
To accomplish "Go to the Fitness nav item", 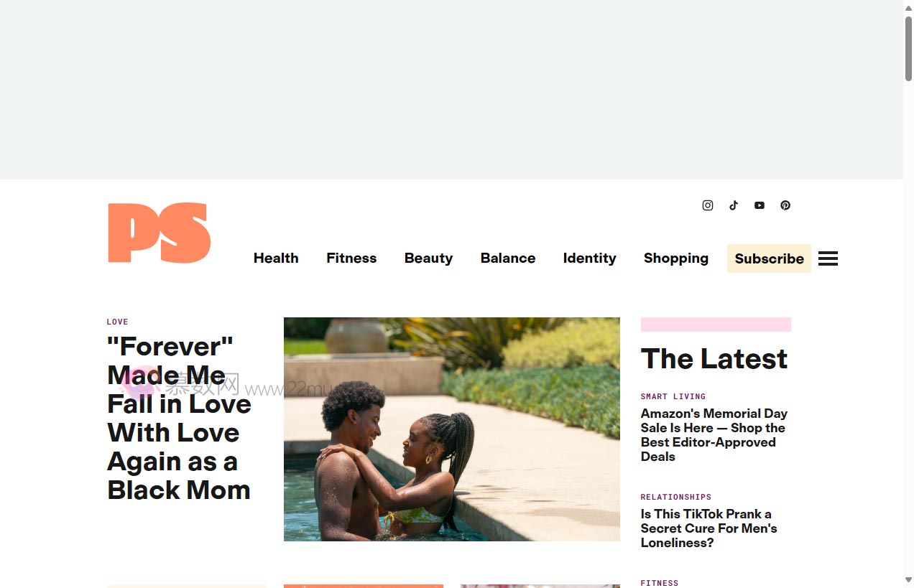I will (351, 258).
